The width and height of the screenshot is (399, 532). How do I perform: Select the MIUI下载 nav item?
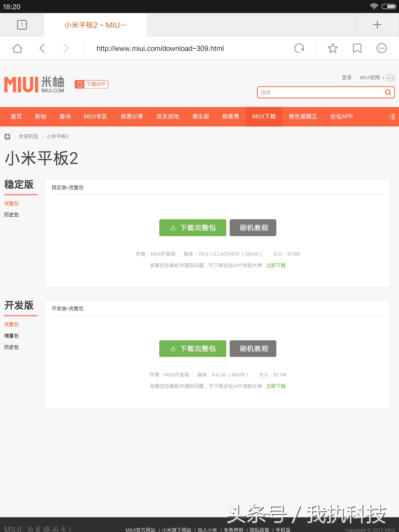pyautogui.click(x=264, y=117)
